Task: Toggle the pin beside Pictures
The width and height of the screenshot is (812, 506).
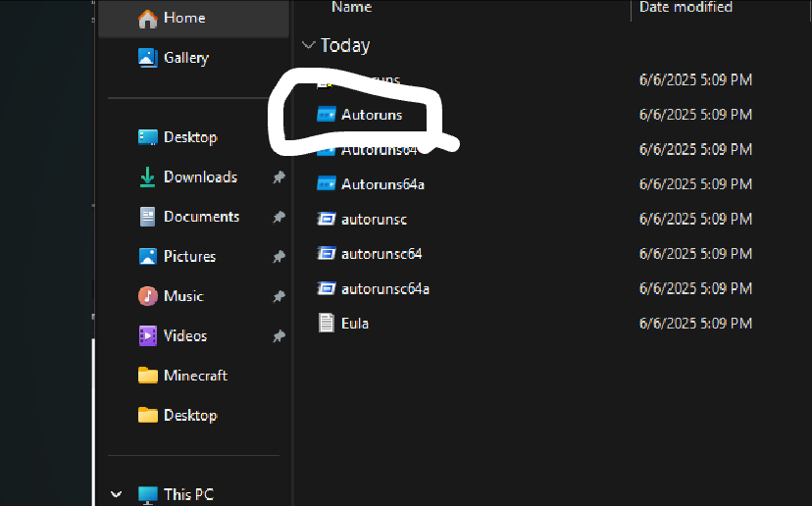Action: click(279, 256)
